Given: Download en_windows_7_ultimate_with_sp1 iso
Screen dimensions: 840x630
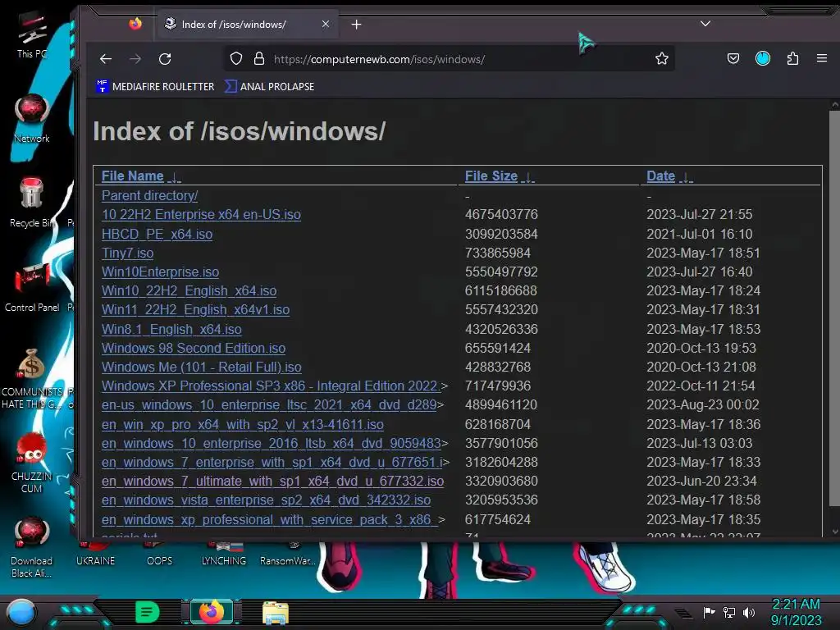Looking at the screenshot, I should pyautogui.click(x=272, y=481).
